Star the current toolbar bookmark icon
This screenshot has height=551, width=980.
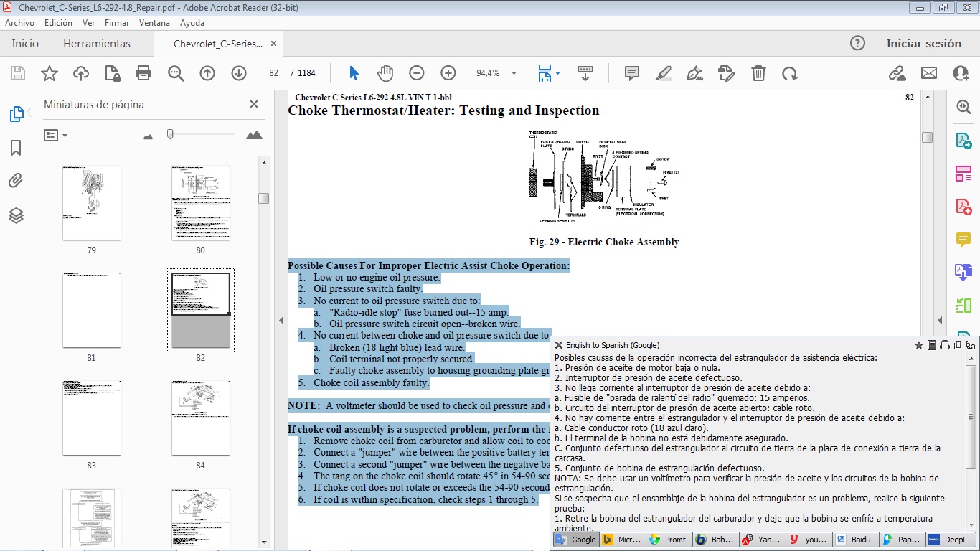[50, 73]
